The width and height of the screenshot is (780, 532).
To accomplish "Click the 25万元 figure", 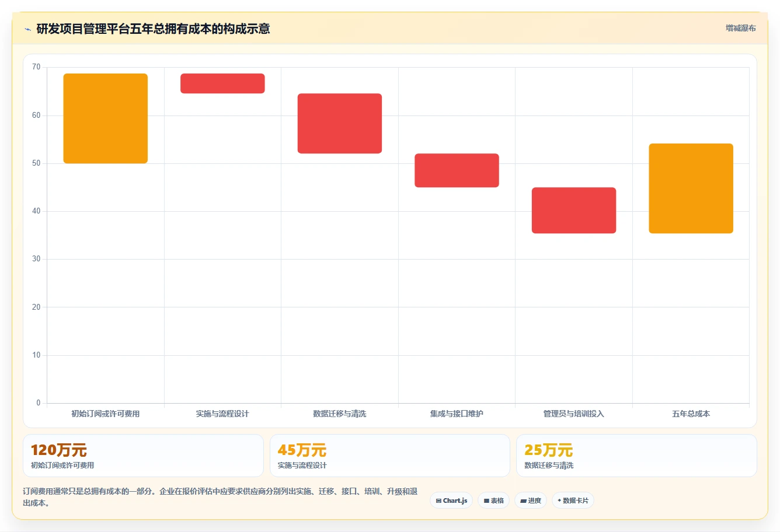I will pos(549,450).
